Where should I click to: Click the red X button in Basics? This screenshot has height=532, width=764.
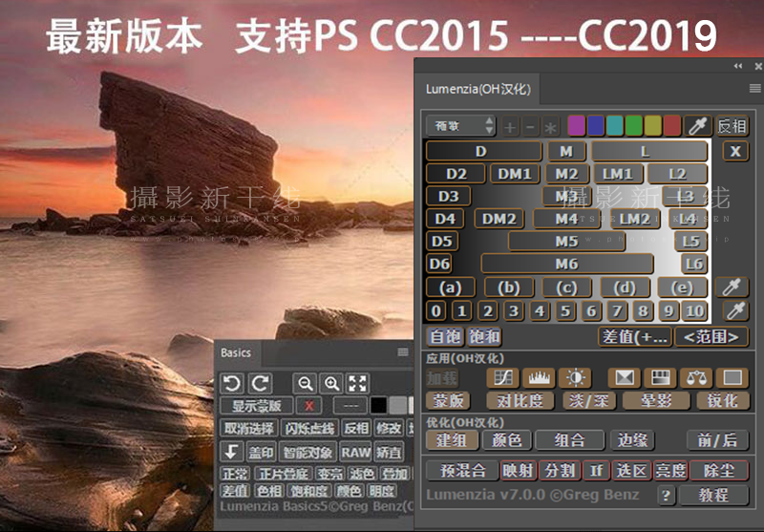coord(309,405)
